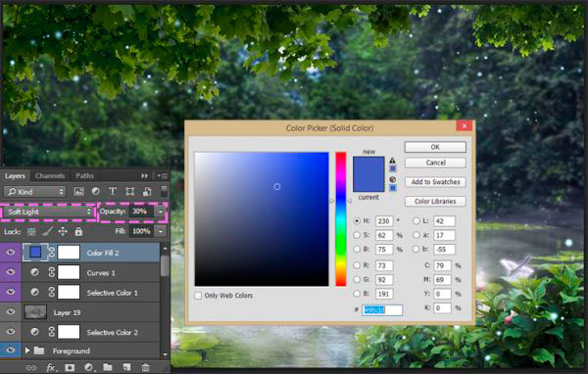Lock image pixels brush icon

click(x=47, y=232)
